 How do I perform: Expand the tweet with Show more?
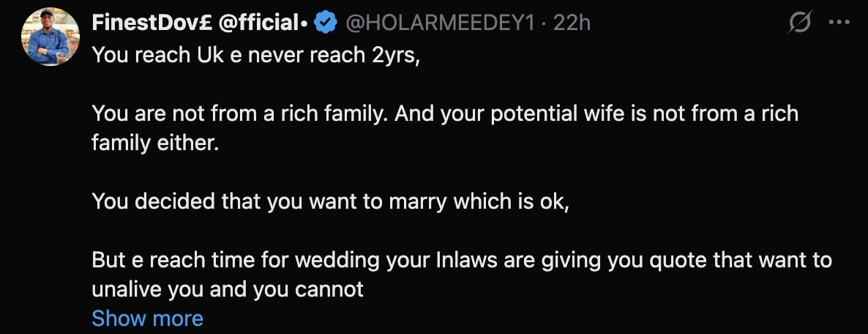pyautogui.click(x=147, y=318)
